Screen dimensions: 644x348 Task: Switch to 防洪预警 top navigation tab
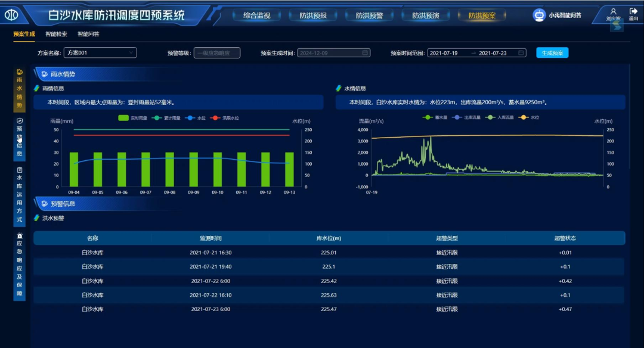pos(369,15)
